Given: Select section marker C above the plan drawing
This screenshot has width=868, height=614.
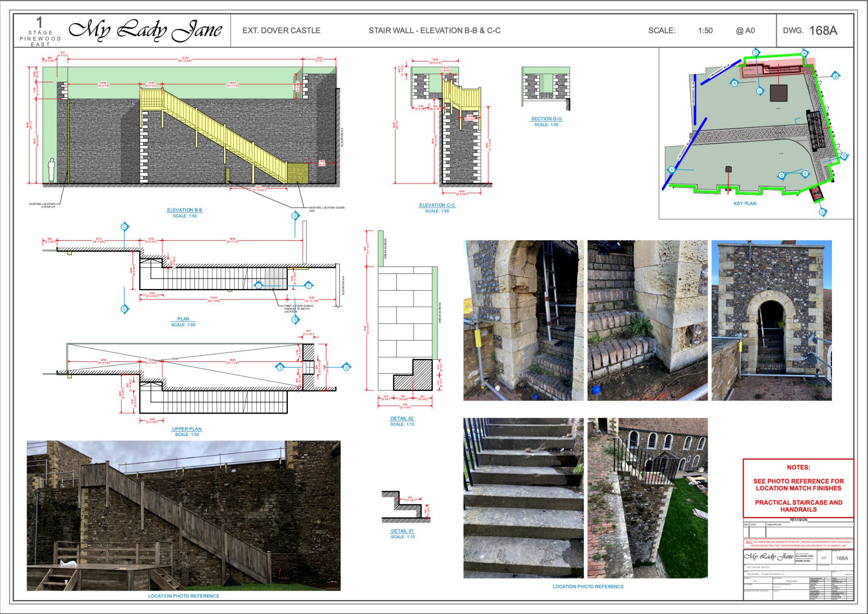Looking at the screenshot, I should (x=124, y=227).
